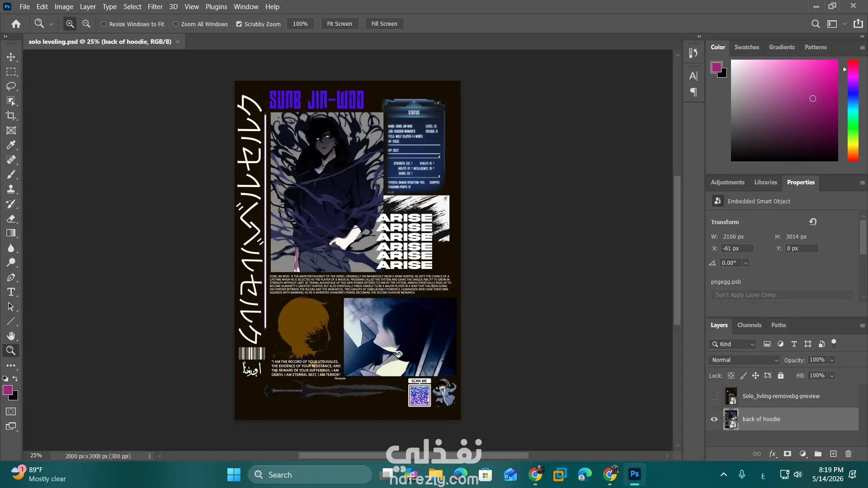Image resolution: width=868 pixels, height=488 pixels.
Task: Select the Pen tool
Action: pos(11,277)
